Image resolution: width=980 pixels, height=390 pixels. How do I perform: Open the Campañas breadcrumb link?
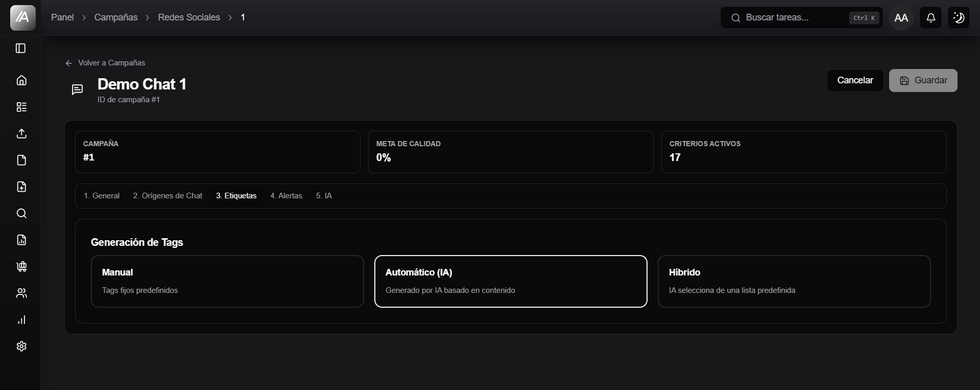pyautogui.click(x=116, y=17)
